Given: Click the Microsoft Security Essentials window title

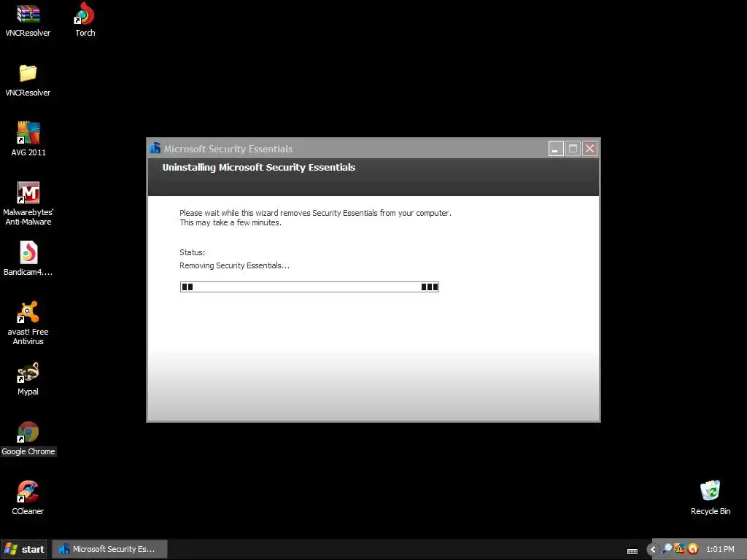Looking at the screenshot, I should 228,149.
